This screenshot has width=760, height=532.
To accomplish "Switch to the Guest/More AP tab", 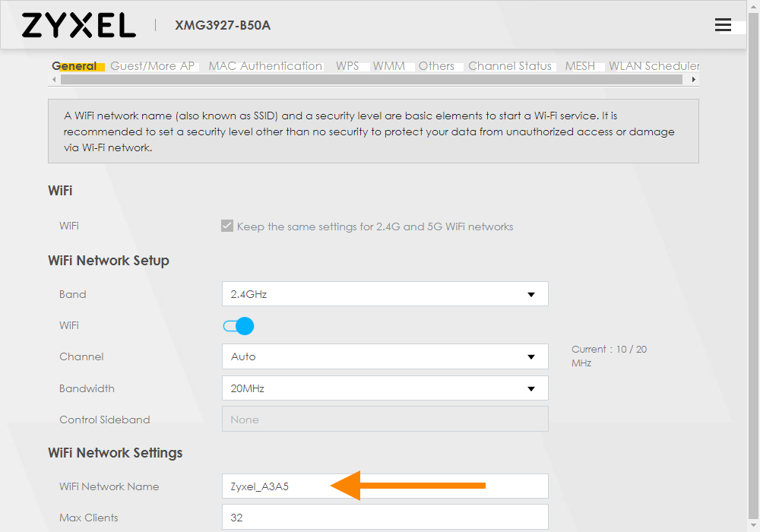I will (153, 66).
